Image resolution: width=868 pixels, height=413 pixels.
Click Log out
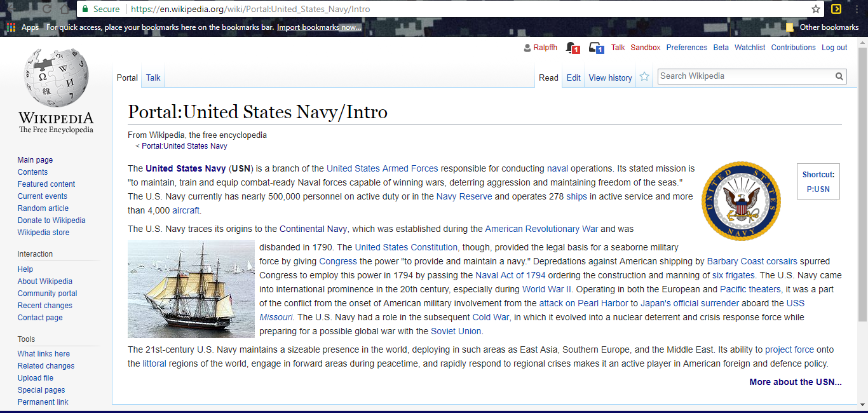pos(834,48)
